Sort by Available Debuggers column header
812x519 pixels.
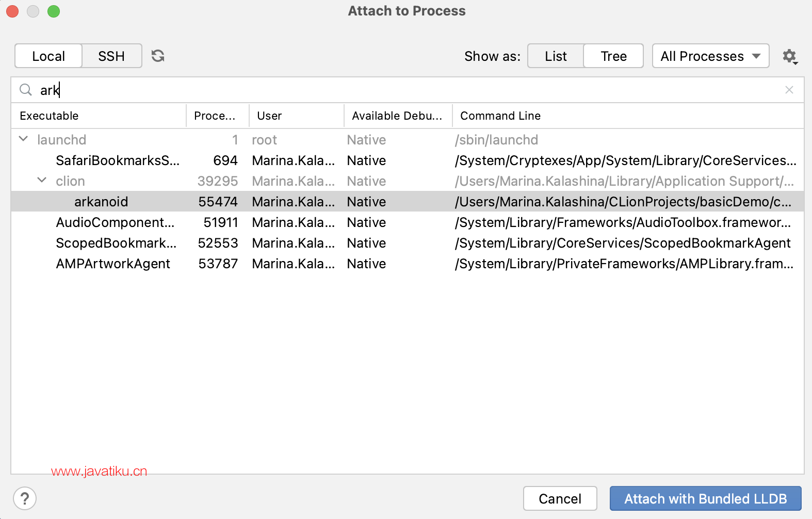coord(398,116)
